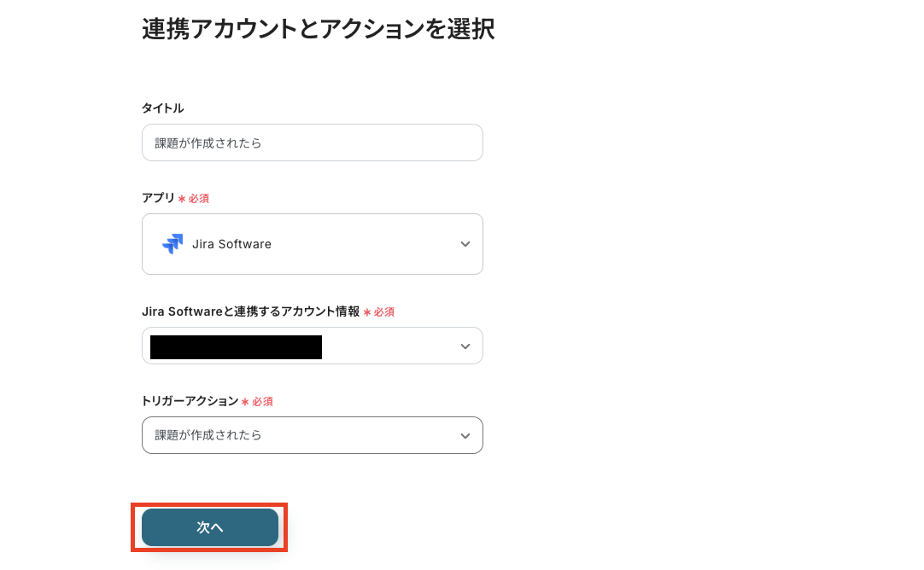Click the Jira Software dropdown field
This screenshot has width=924, height=570.
(312, 244)
